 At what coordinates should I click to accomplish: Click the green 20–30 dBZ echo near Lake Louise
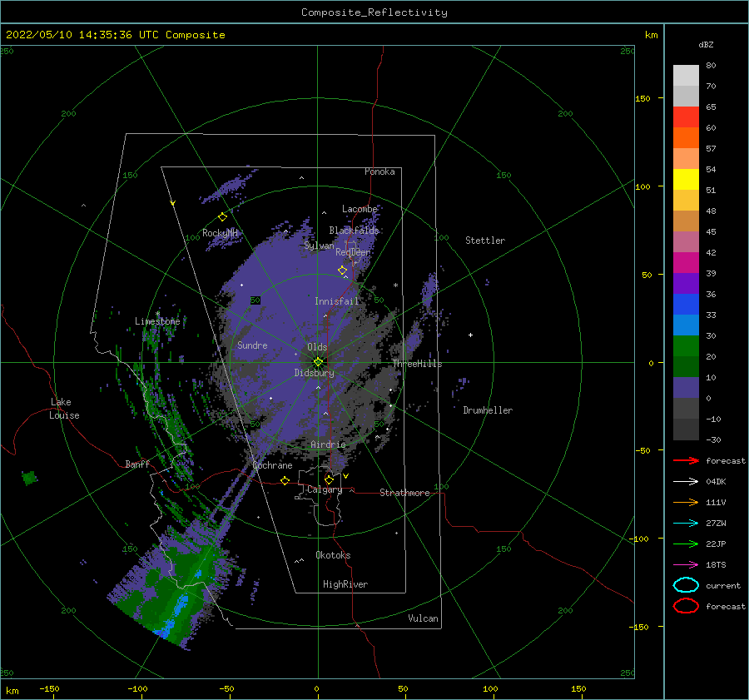(30, 477)
